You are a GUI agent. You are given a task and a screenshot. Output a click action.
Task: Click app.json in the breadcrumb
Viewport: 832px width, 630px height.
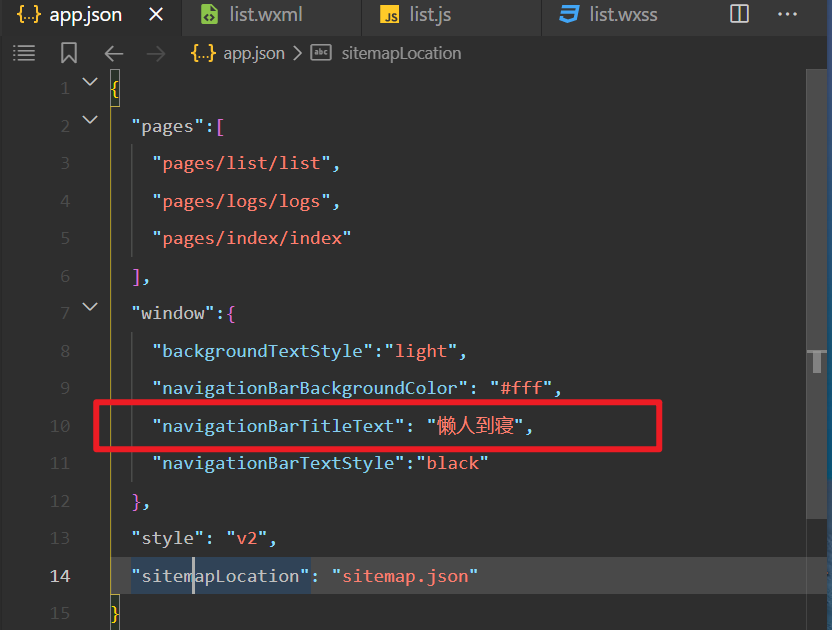click(x=254, y=53)
